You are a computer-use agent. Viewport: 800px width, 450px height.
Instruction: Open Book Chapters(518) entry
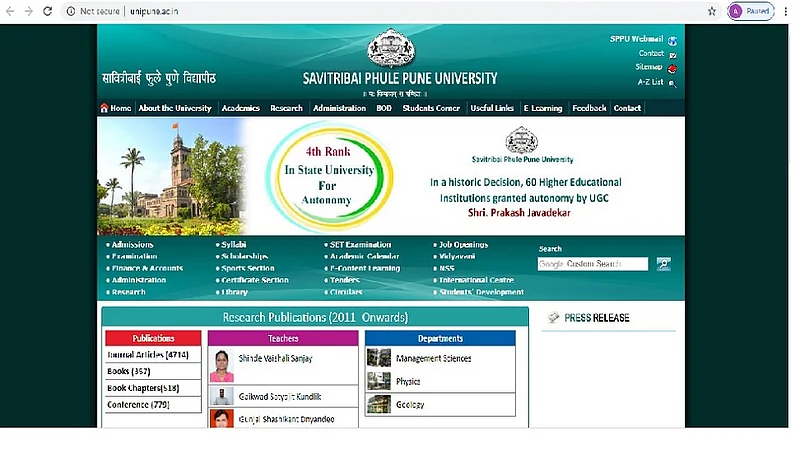(x=143, y=388)
